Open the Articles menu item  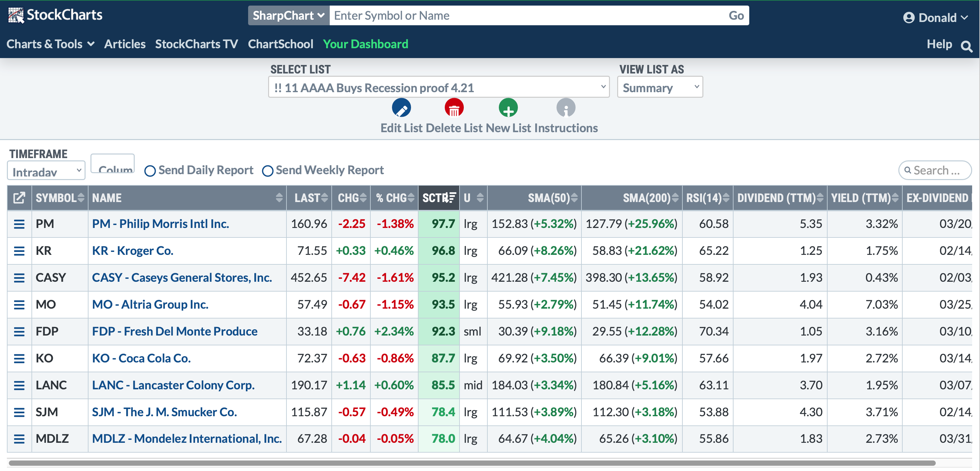pyautogui.click(x=125, y=44)
